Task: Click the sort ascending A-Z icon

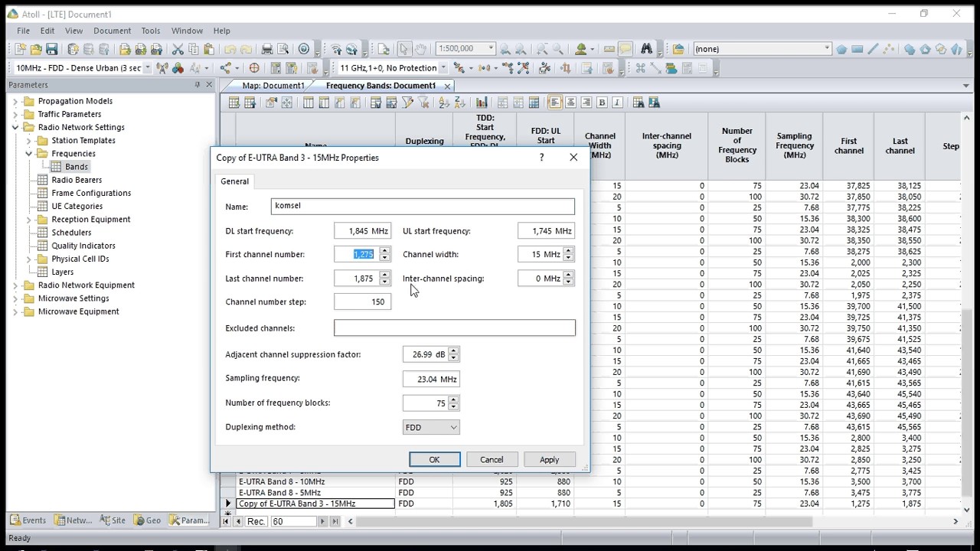Action: click(444, 103)
